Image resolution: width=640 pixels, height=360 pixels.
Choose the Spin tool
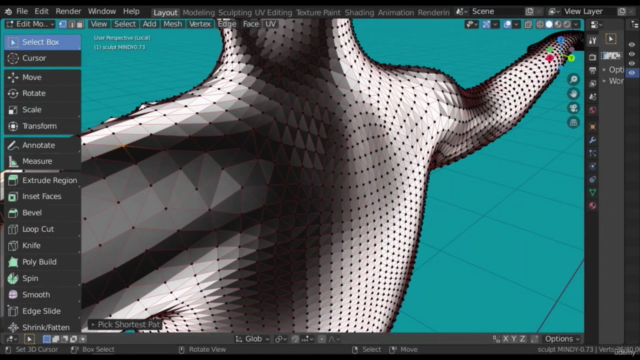point(42,278)
